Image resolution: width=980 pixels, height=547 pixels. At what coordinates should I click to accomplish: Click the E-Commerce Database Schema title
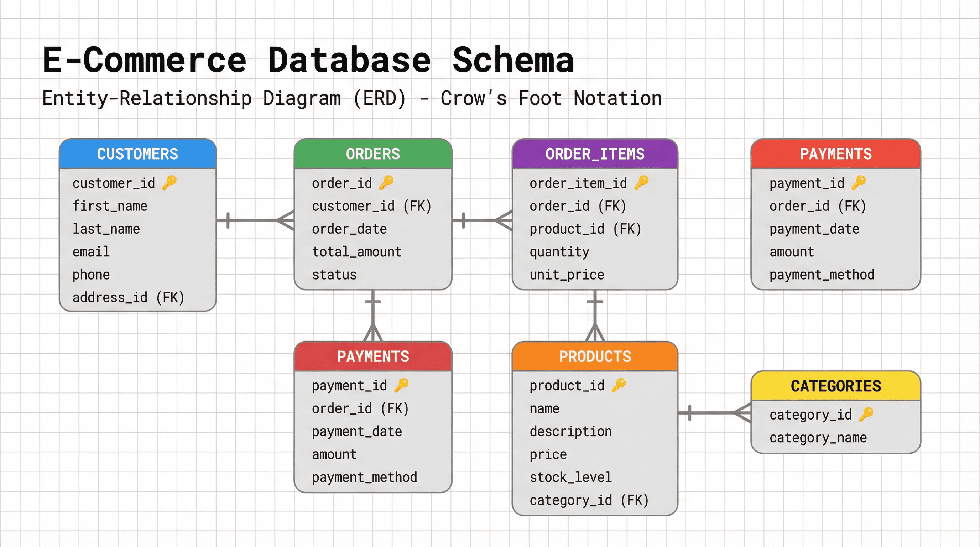pyautogui.click(x=308, y=59)
